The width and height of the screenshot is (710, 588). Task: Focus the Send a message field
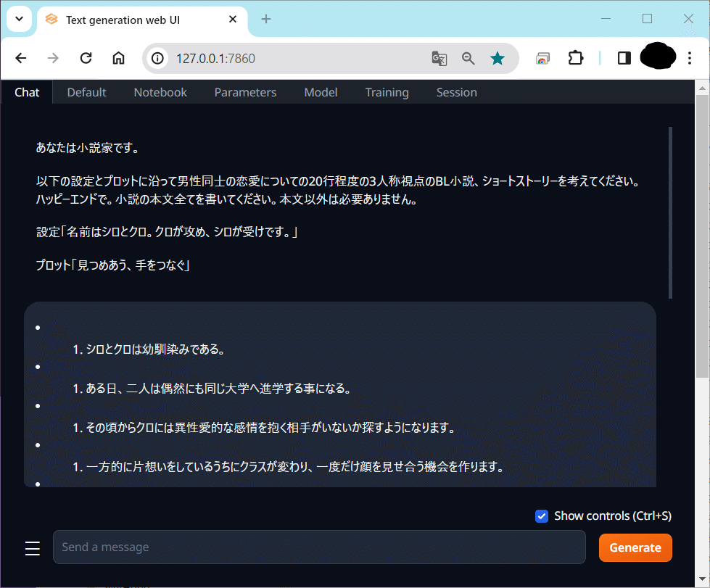pos(319,547)
